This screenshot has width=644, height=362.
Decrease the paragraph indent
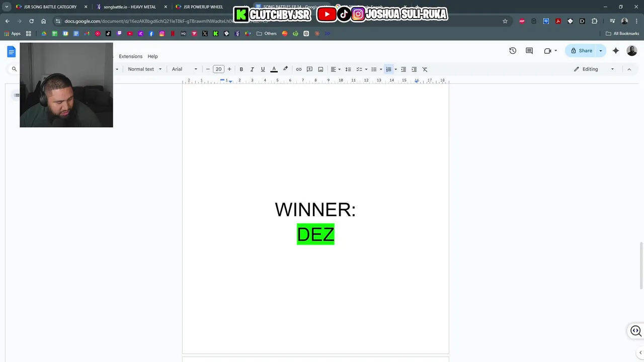(x=403, y=69)
